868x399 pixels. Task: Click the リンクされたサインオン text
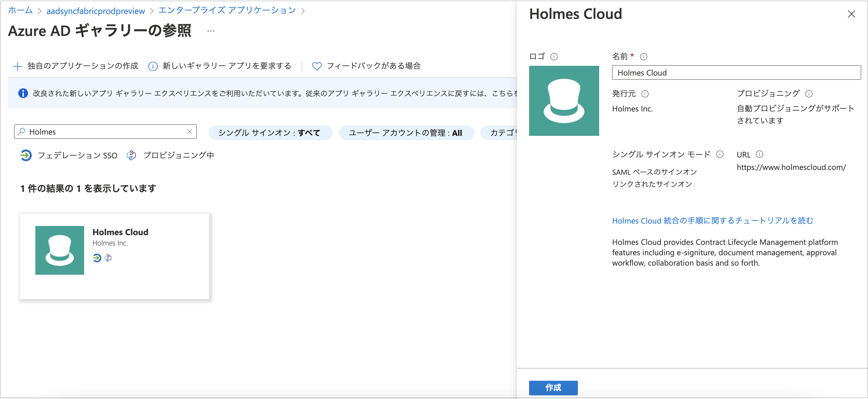click(652, 184)
